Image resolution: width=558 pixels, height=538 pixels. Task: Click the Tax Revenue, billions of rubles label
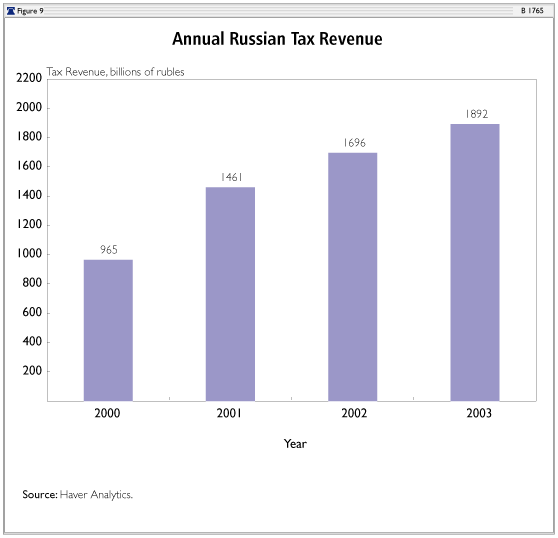115,72
